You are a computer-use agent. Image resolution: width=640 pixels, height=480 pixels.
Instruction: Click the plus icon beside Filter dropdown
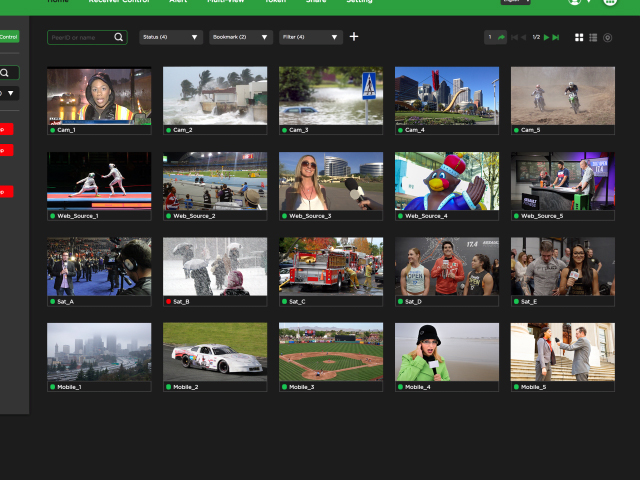[x=354, y=37]
